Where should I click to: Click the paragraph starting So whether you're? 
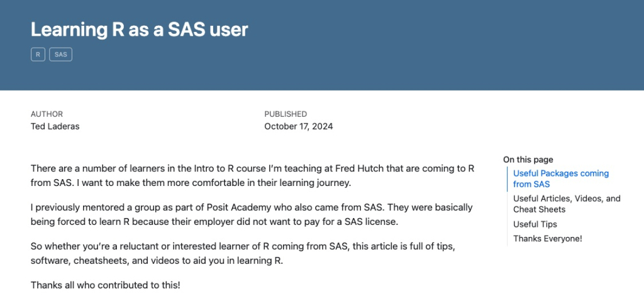[243, 254]
